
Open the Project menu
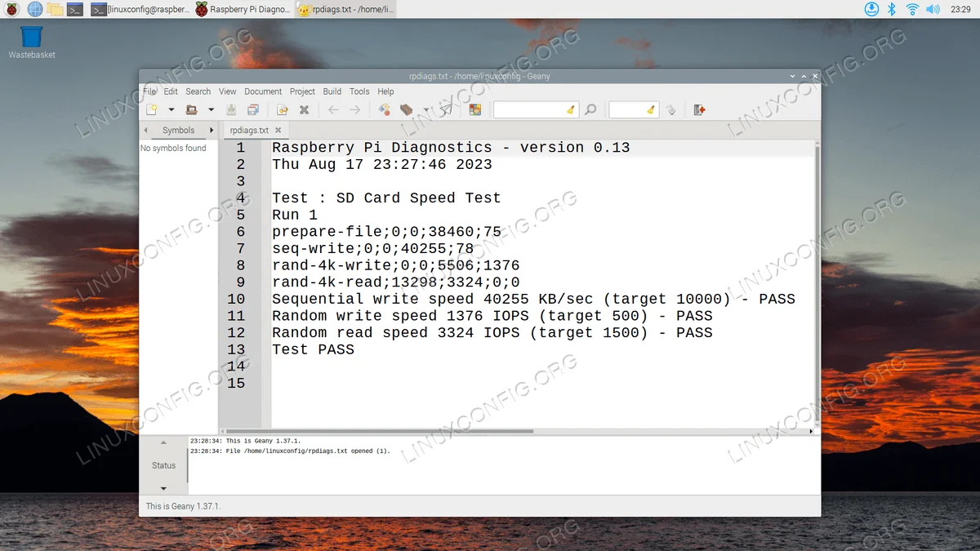click(x=302, y=91)
